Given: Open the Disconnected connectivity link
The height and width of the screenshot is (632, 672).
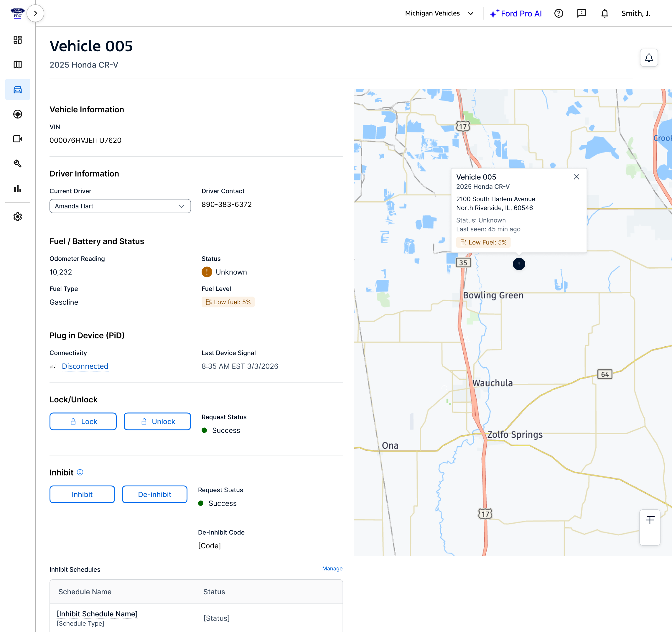Looking at the screenshot, I should [x=85, y=366].
